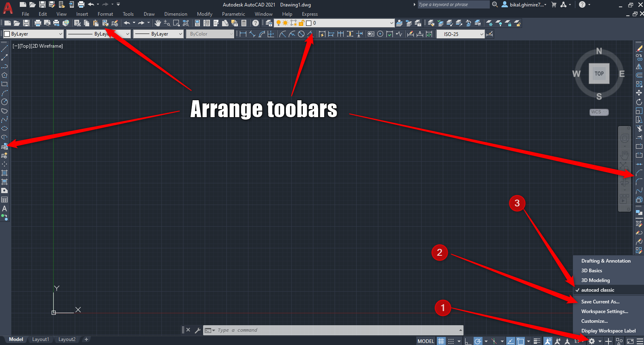Toggle snap mode dots icon in status bar

pos(451,341)
